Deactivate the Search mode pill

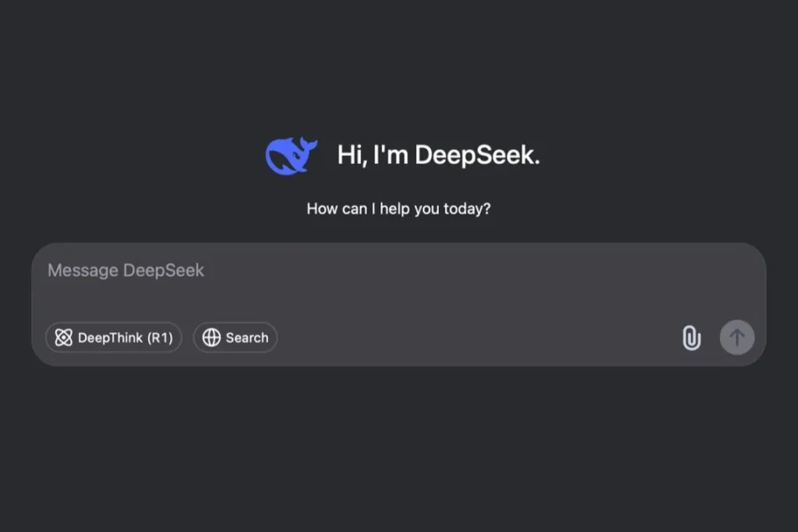(235, 338)
